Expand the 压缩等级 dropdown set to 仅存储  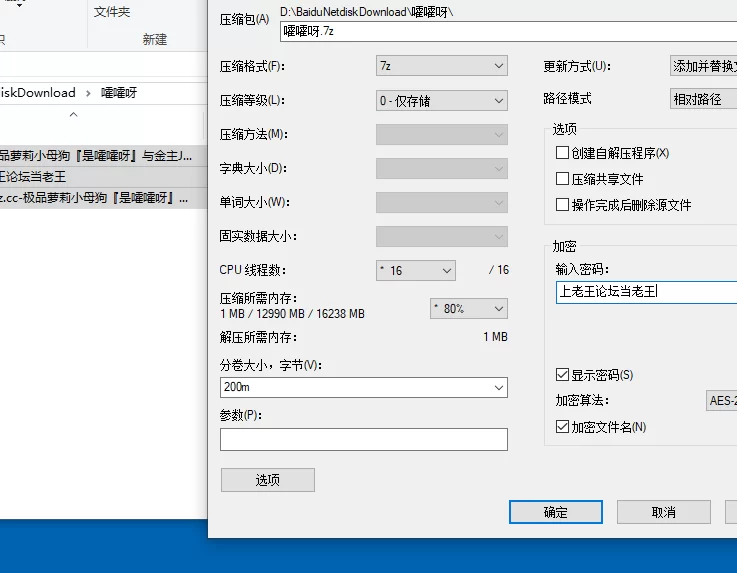click(441, 100)
